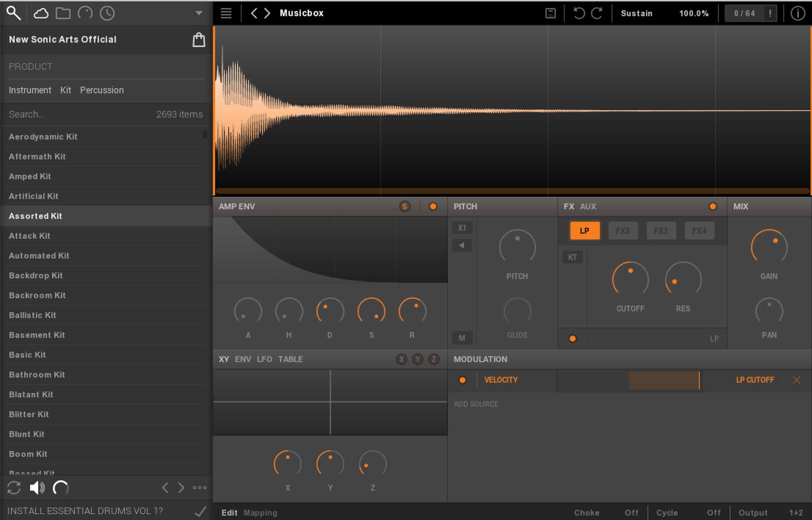This screenshot has height=520, width=812.
Task: Confirm install with the checkmark icon
Action: coord(200,511)
